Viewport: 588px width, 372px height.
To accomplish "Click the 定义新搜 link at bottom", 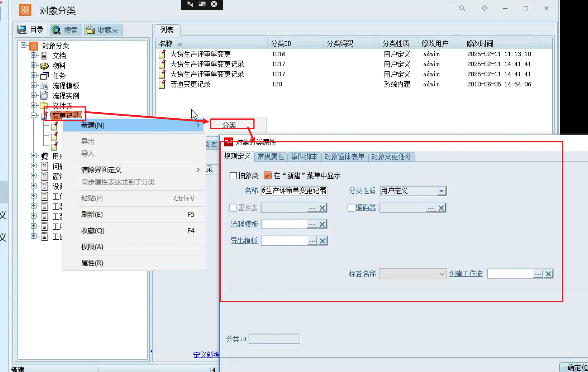I will (206, 355).
